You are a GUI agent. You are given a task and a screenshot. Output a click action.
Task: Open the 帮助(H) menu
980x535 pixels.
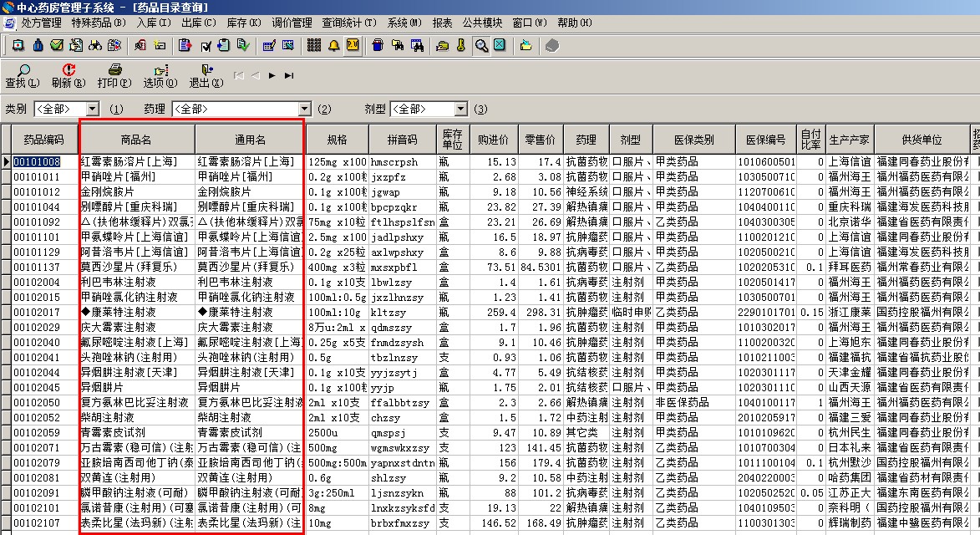tap(574, 23)
